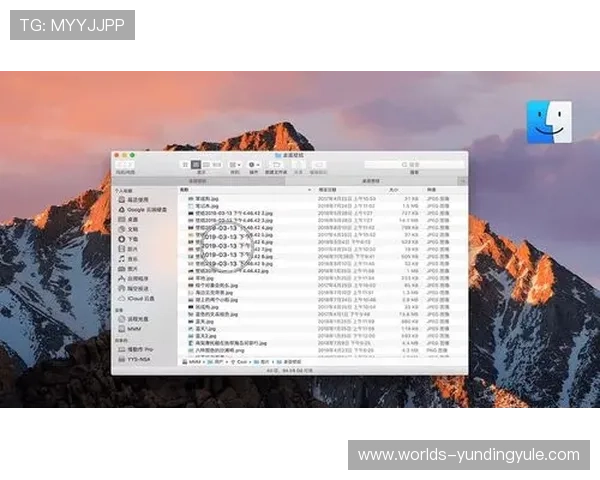Sort files by the Name column header
Viewport: 600px width, 480px height.
tap(184, 189)
